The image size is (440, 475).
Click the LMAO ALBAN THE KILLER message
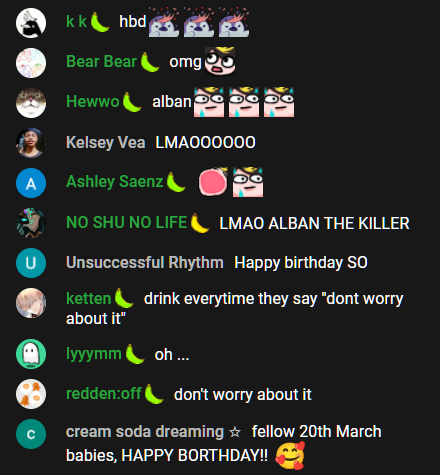pyautogui.click(x=314, y=223)
